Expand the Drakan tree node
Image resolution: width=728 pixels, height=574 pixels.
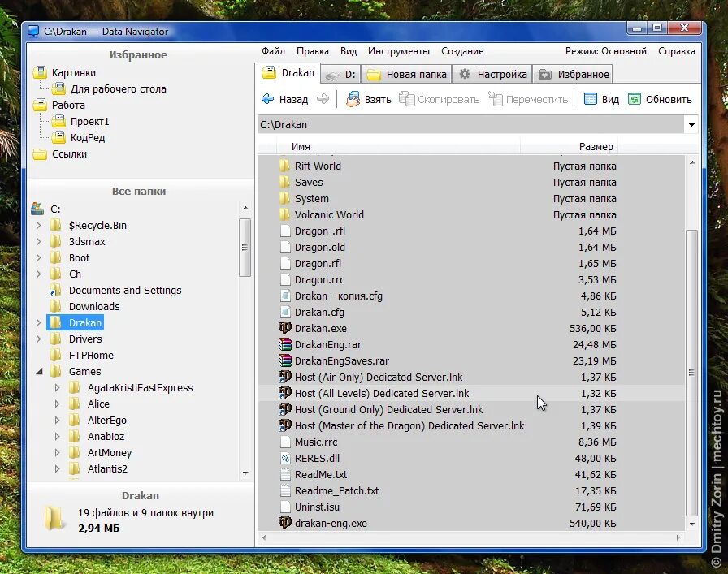click(x=38, y=322)
